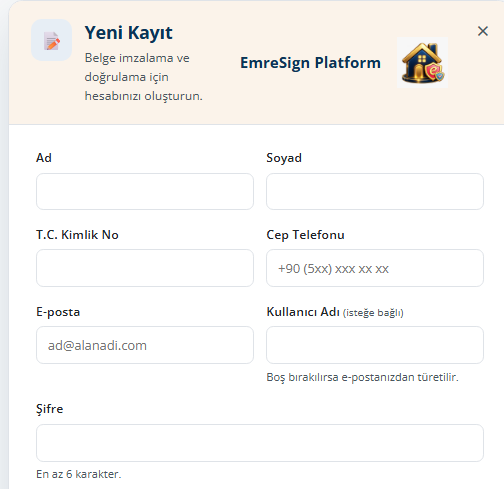Click the 'En az 6 karakter.' hint
Image resolution: width=504 pixels, height=489 pixels.
pyautogui.click(x=79, y=474)
